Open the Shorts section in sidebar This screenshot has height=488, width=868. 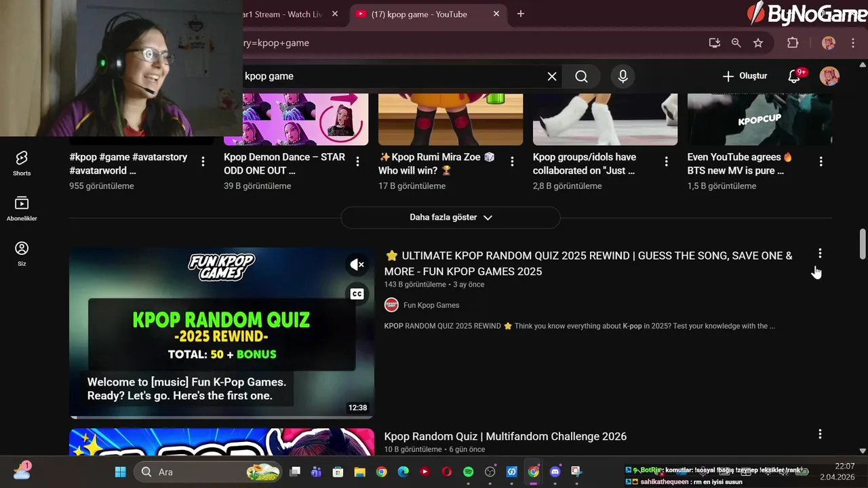pos(22,163)
